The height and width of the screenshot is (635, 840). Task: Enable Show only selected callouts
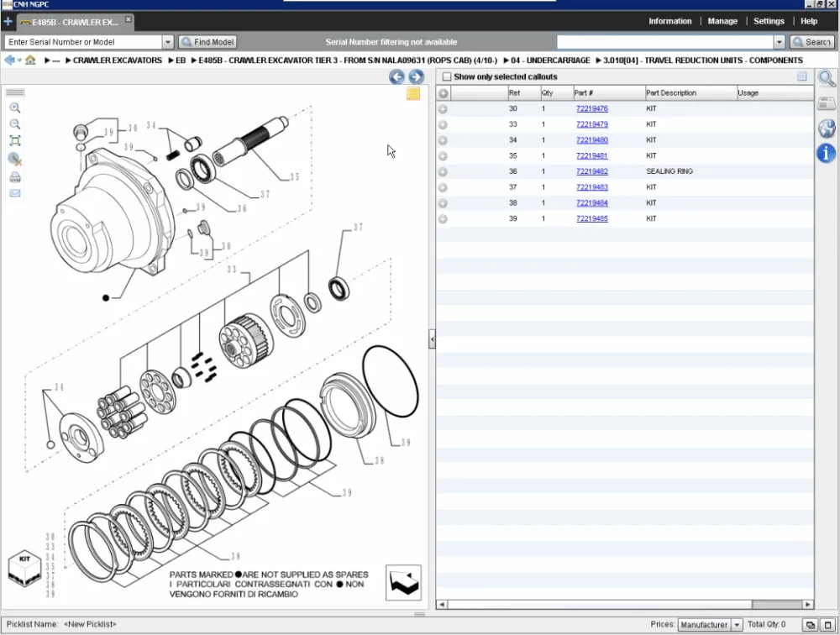click(446, 77)
